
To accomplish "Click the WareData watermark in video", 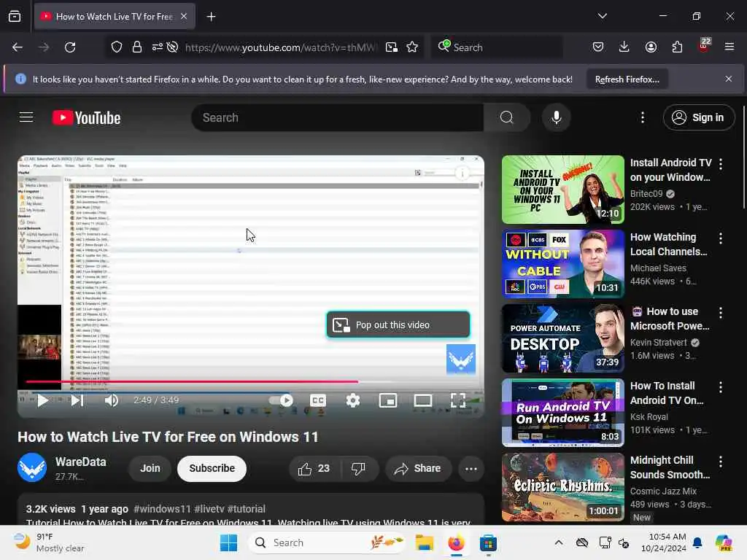I will click(x=461, y=359).
